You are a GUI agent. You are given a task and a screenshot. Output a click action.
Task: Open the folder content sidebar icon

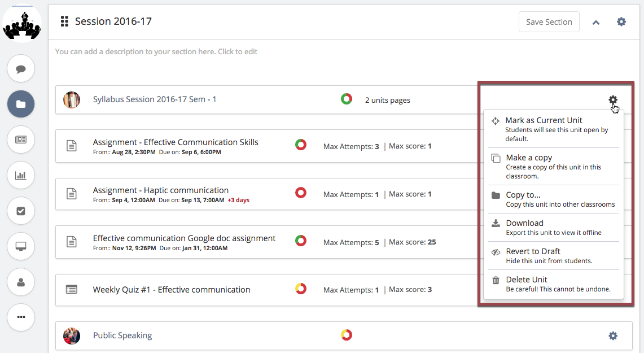[21, 104]
